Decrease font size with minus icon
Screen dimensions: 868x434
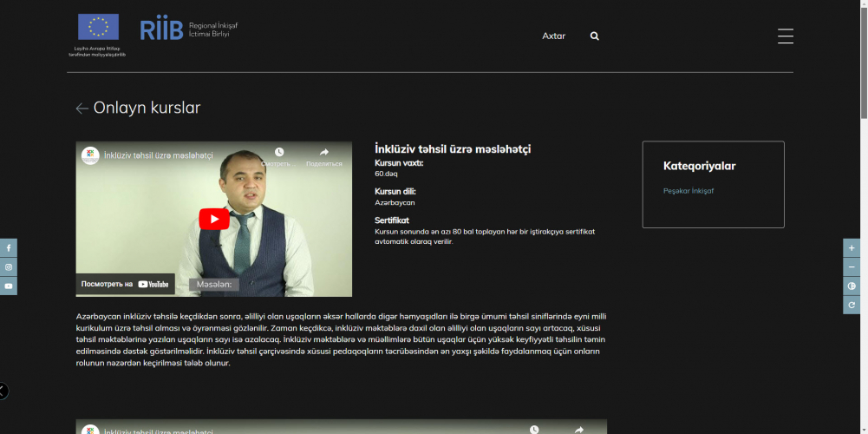pyautogui.click(x=852, y=267)
